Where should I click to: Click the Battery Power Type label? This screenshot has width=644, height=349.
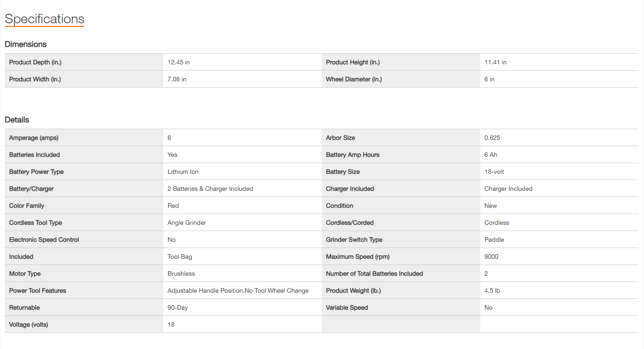(x=37, y=172)
